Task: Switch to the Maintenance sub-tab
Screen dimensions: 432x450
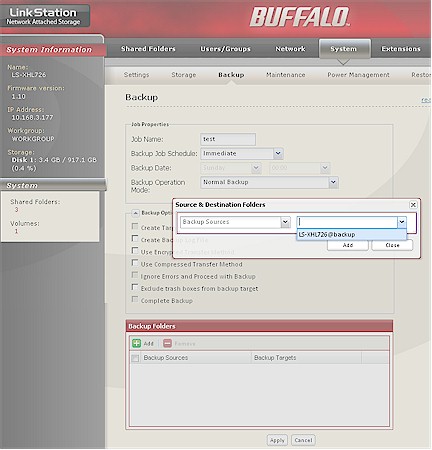Action: tap(286, 75)
